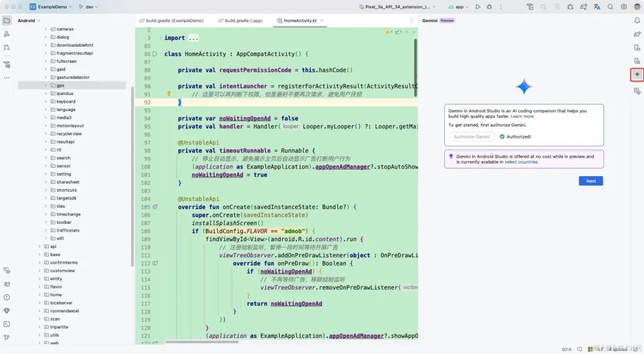644x354 pixels.
Task: Click the yellow lightbulb intention icon on line 91
Action: [168, 94]
